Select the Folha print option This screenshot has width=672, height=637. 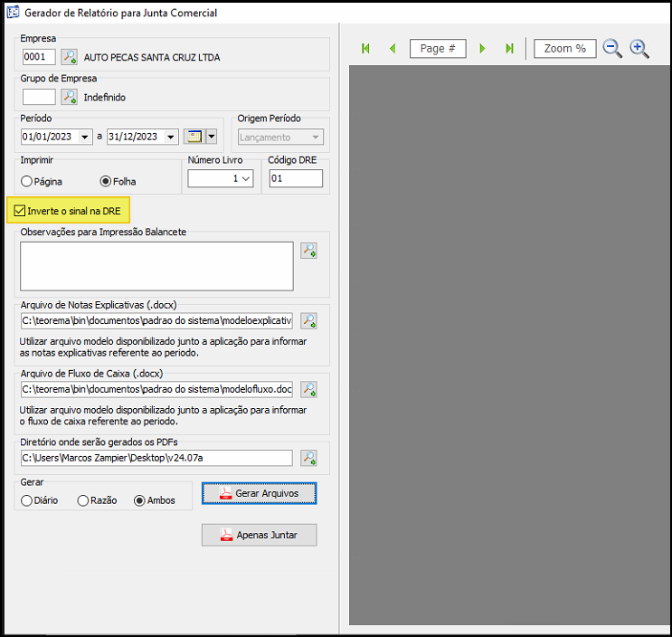coord(106,181)
